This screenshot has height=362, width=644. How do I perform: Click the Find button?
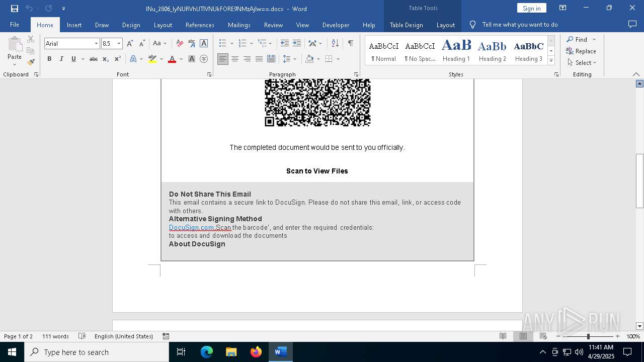click(x=577, y=40)
